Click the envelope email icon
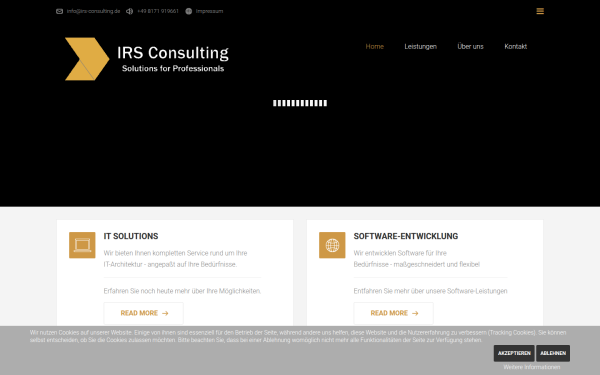The width and height of the screenshot is (600, 375). (59, 11)
